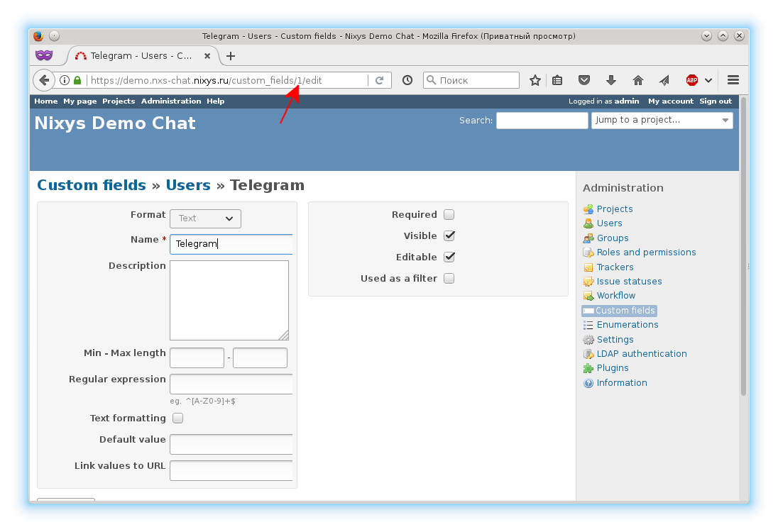The image size is (778, 532).
Task: Follow the Custom fields breadcrumb link
Action: (x=92, y=185)
